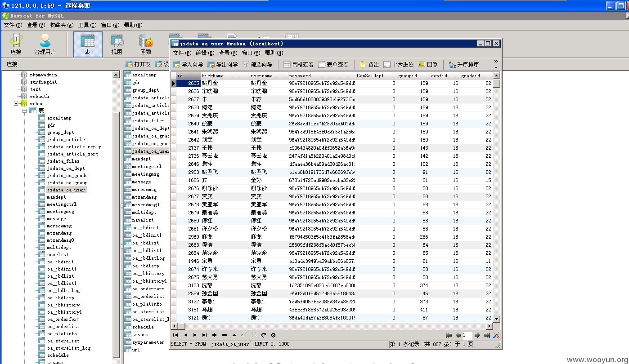The width and height of the screenshot is (629, 364).
Task: Go to next page of results
Action: click(x=477, y=335)
